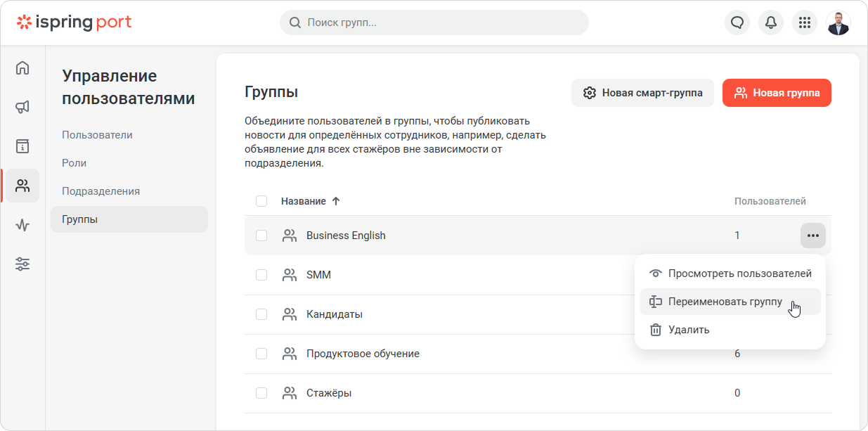Toggle the select-all checkbox in header
The width and height of the screenshot is (868, 431).
point(261,201)
